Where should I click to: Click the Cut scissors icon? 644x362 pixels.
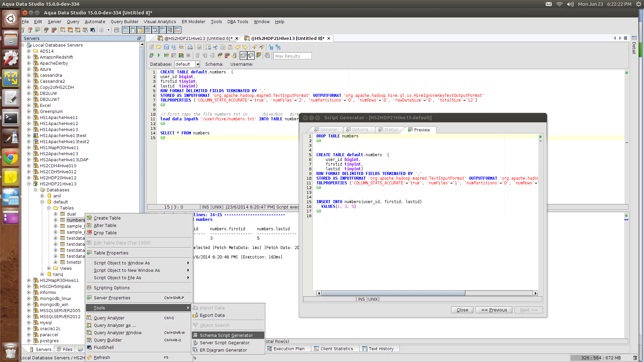pos(215,47)
